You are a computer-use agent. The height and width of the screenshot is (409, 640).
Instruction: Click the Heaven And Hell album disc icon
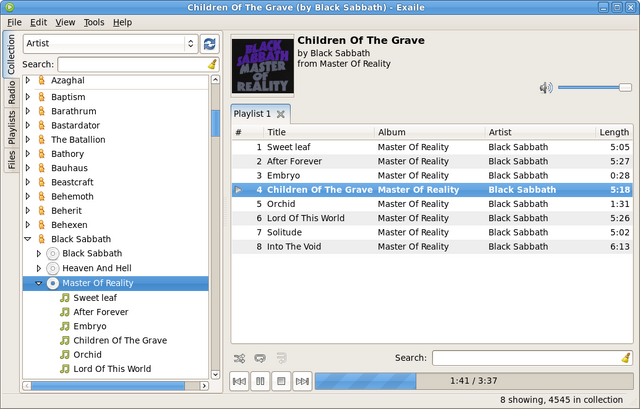pyautogui.click(x=53, y=268)
